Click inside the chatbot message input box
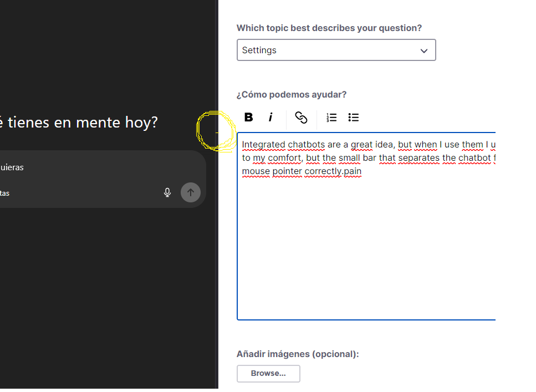Image resolution: width=536 pixels, height=392 pixels. tap(83, 167)
